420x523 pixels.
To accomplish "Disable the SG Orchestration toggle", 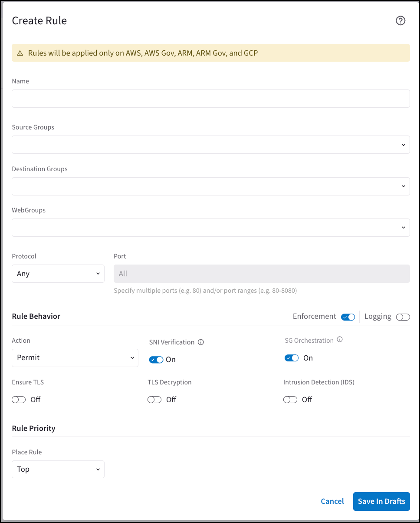I will (292, 358).
